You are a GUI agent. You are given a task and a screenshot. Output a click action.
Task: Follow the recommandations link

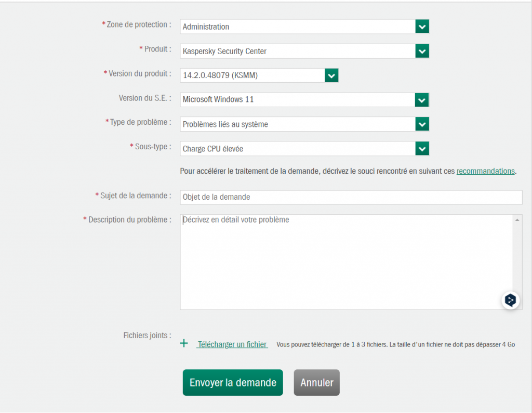tap(486, 171)
